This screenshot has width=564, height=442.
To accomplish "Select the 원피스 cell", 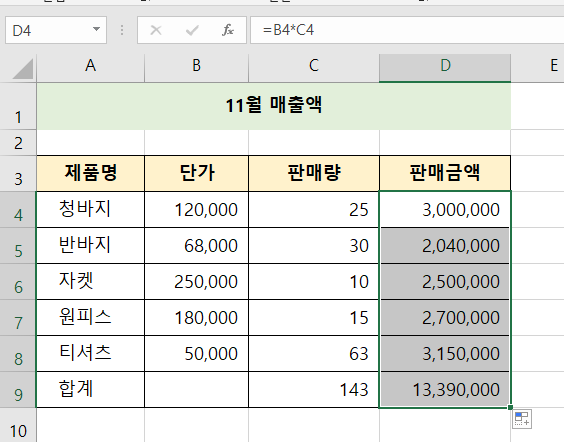I will (90, 317).
